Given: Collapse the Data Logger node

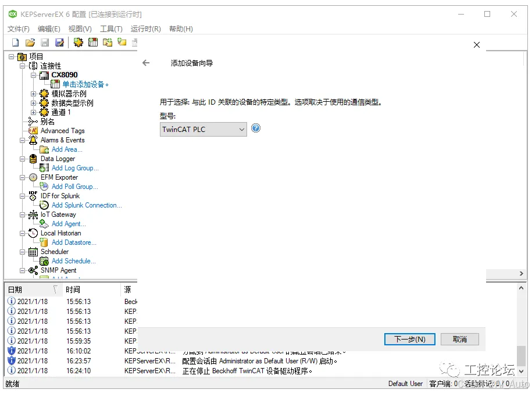Looking at the screenshot, I should coord(23,159).
